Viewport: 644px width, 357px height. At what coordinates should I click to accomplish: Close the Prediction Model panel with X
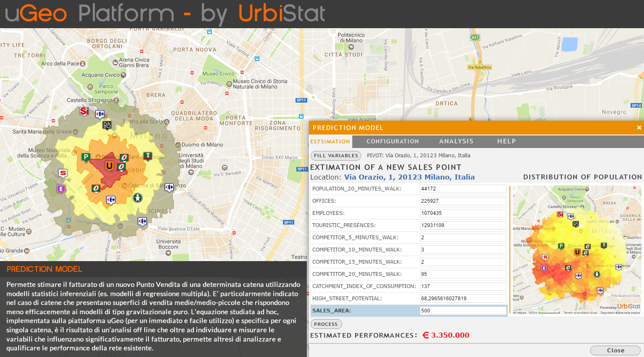639,128
